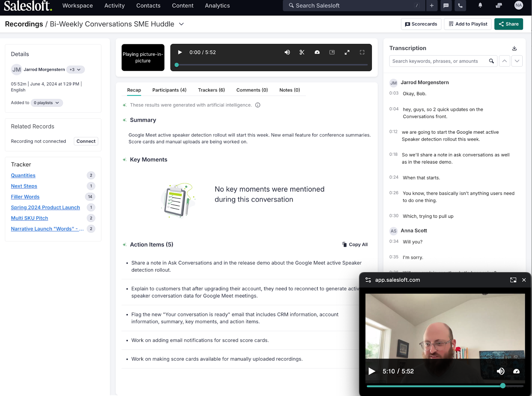Open the scissors clip tool
The image size is (532, 396).
302,52
